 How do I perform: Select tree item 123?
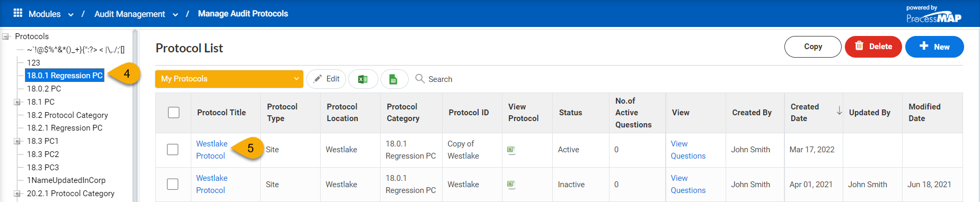point(33,62)
